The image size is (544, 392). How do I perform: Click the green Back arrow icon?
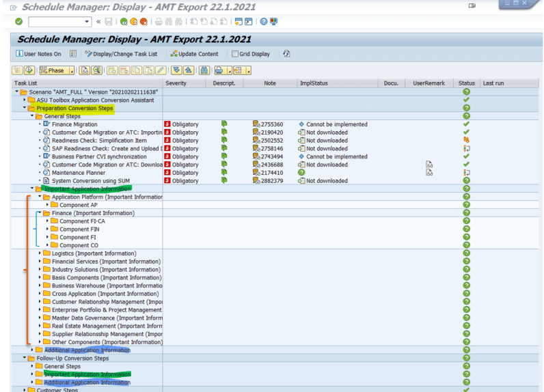tap(124, 21)
